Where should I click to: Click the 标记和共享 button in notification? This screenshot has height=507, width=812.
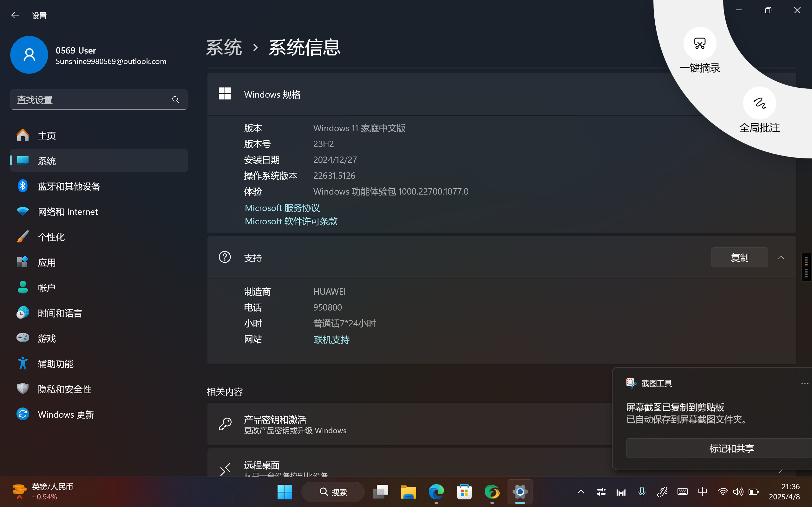point(731,448)
